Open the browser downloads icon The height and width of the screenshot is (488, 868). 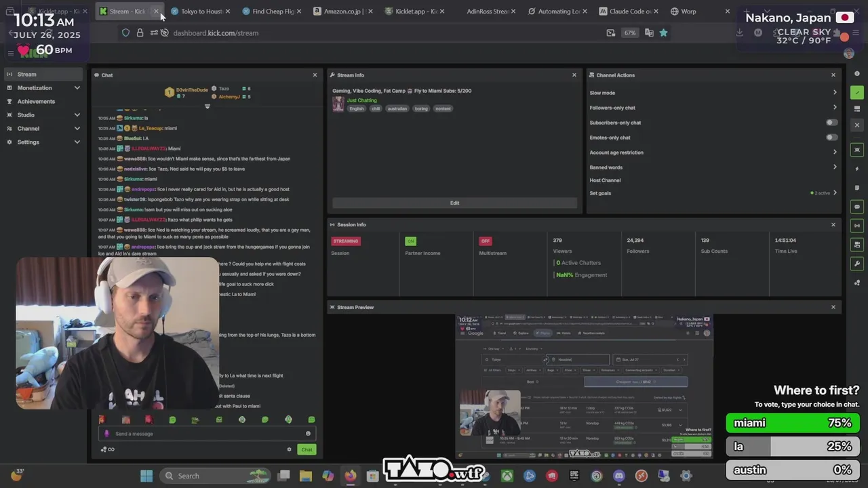pos(740,33)
